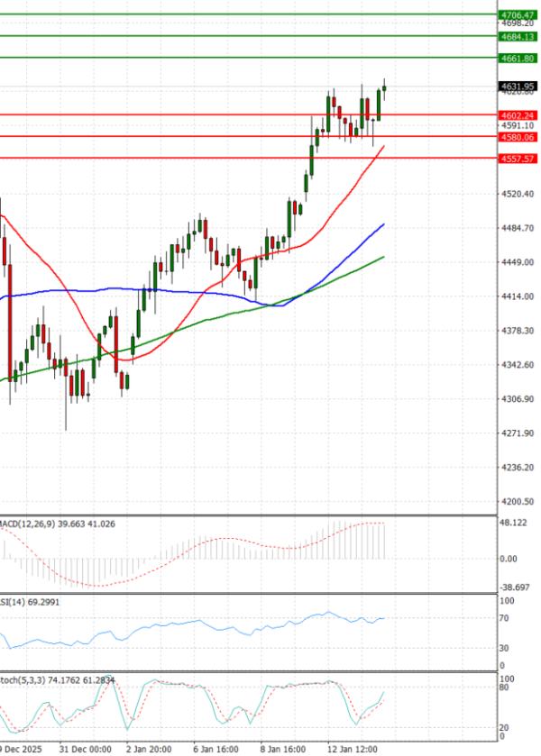Click the 6 Jan 16:00 time marker
Image resolution: width=541 pixels, height=756 pixels.
(x=216, y=749)
